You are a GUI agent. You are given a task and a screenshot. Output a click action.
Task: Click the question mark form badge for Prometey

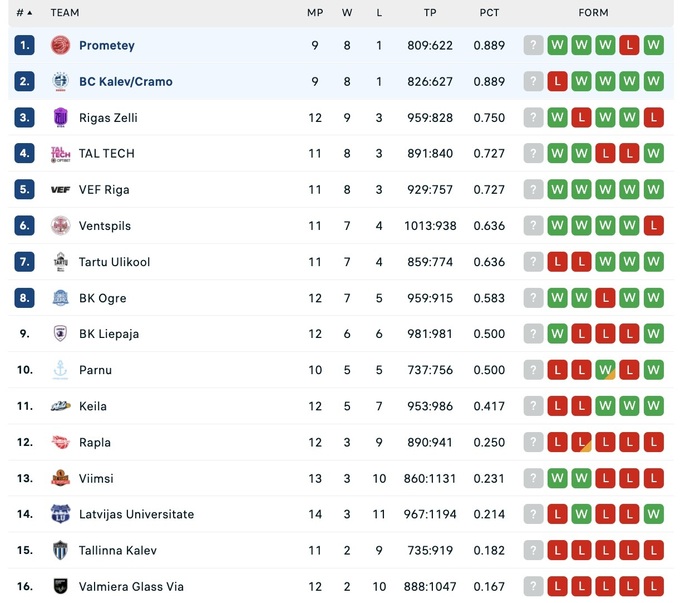coord(533,45)
